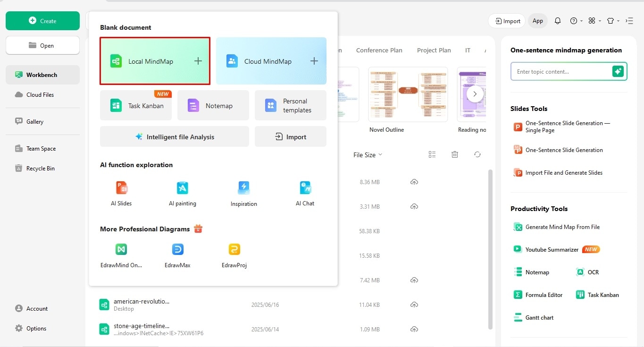Go to Gallery in the sidebar

pos(42,121)
